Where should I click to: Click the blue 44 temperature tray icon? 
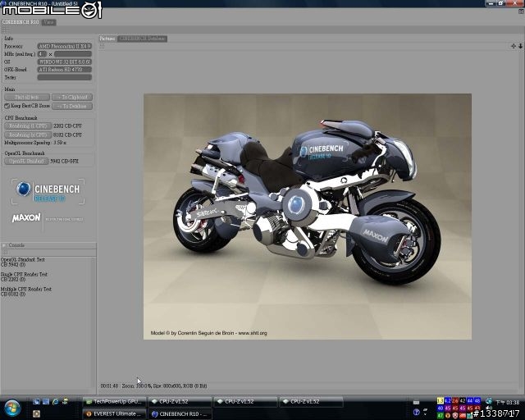point(470,400)
